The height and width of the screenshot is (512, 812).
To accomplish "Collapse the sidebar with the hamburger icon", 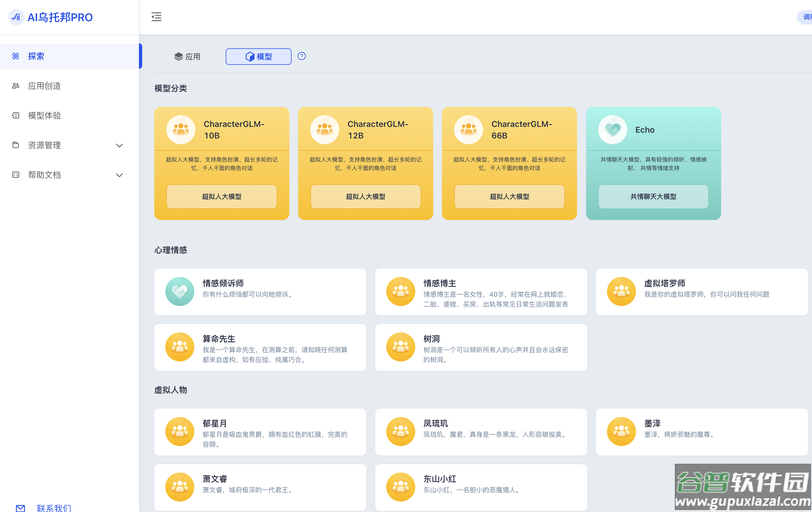I will point(156,17).
